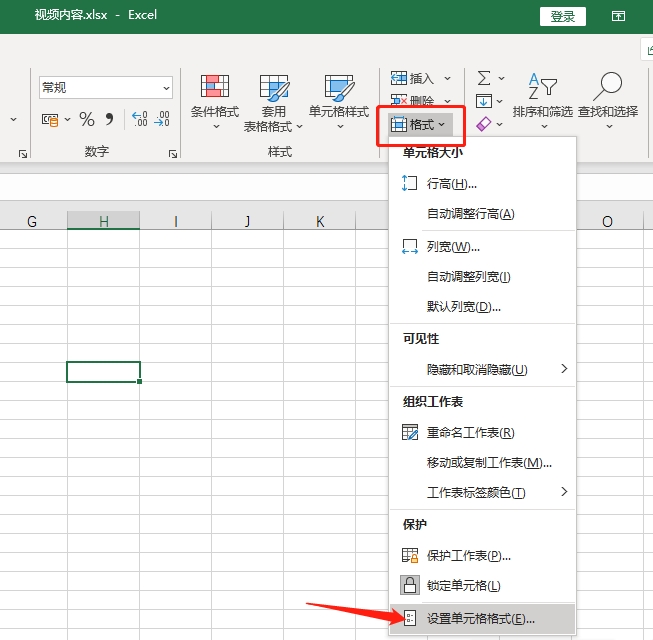Click the AutoSum sigma icon
Screen dimensions: 653x640
484,77
